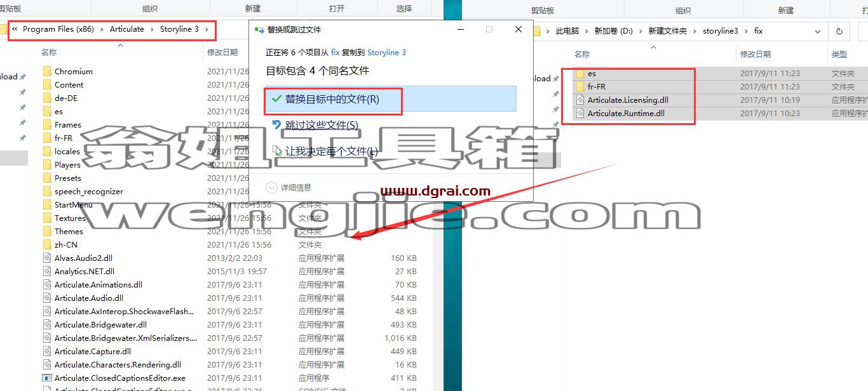Click the fr-FR folder icon in fix window
The width and height of the screenshot is (868, 391).
[x=580, y=87]
